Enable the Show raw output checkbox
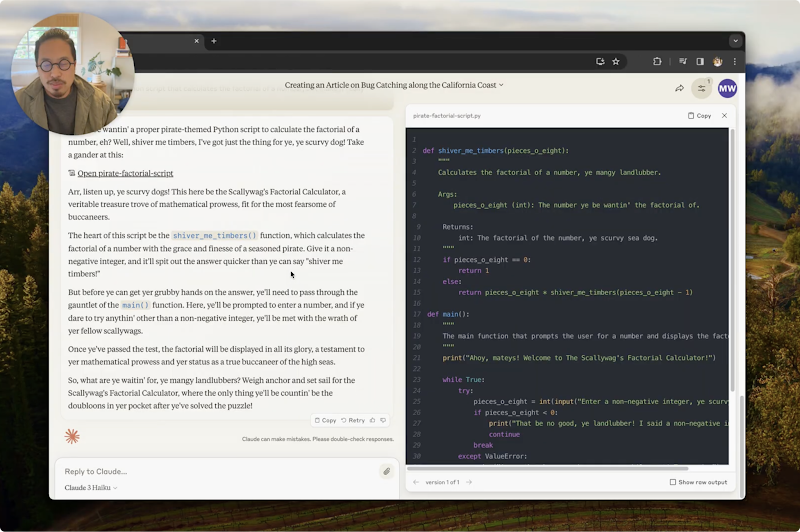 [x=672, y=482]
